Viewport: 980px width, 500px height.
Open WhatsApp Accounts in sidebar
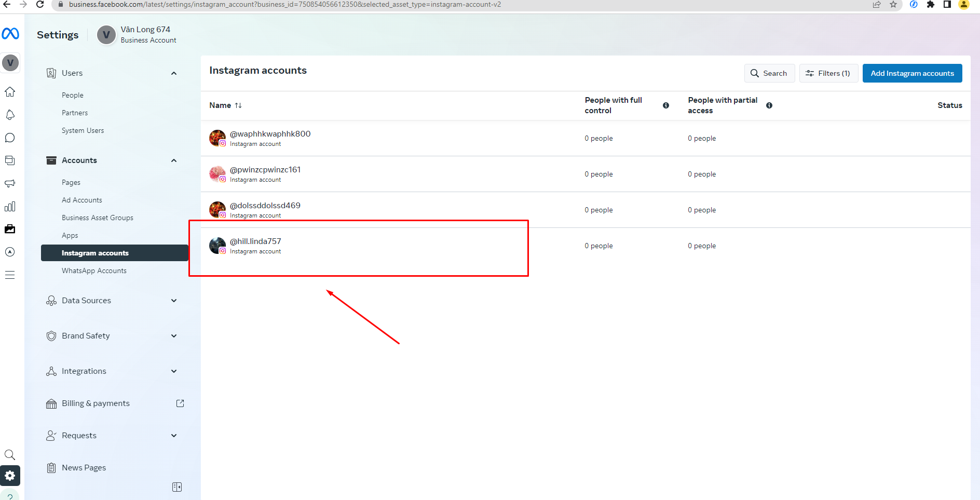pos(94,271)
